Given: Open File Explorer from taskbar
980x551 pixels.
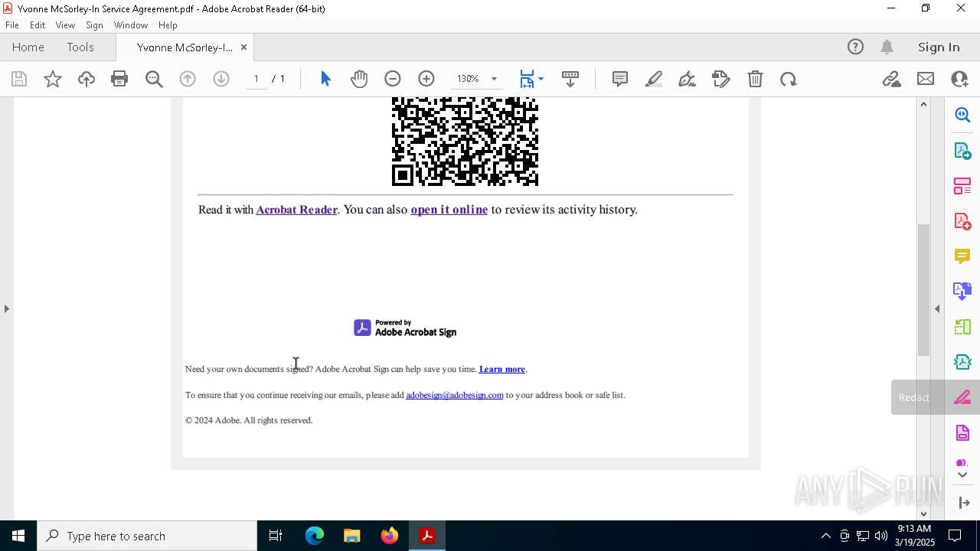Looking at the screenshot, I should pos(351,536).
